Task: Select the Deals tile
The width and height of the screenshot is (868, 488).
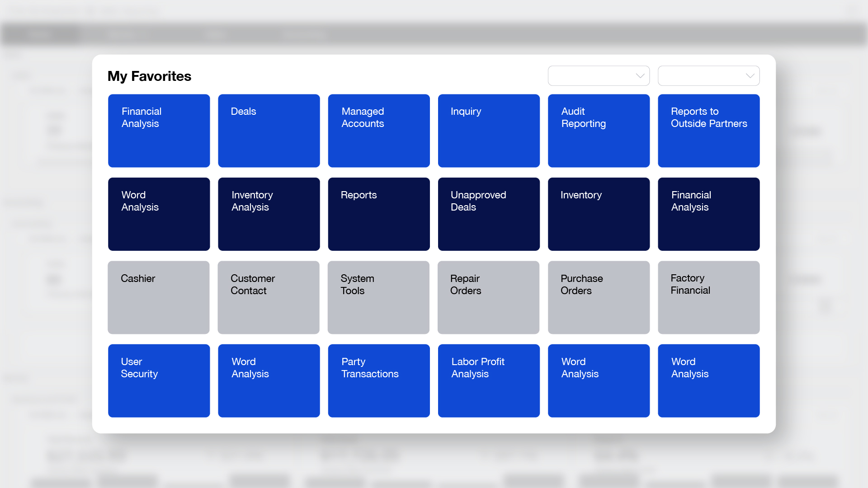Action: [x=269, y=131]
